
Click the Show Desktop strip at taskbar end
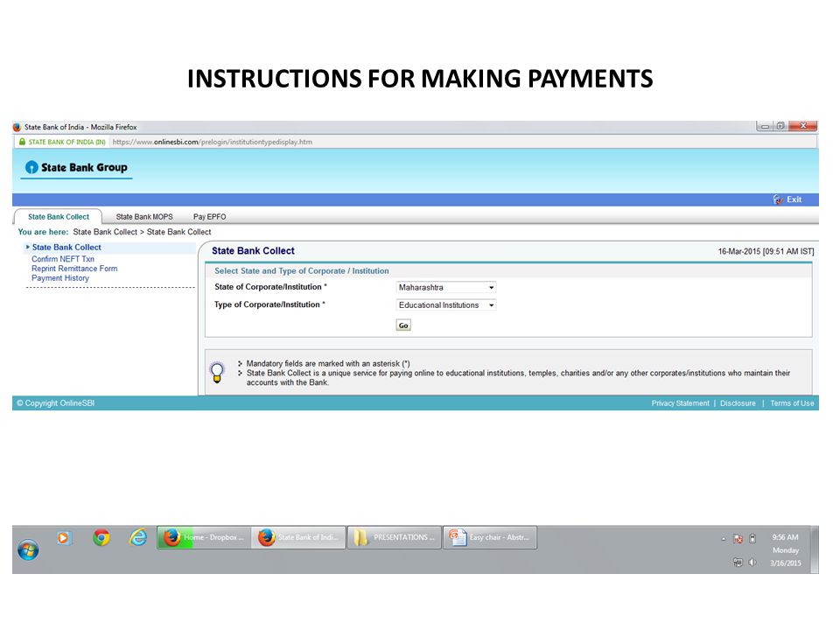coord(815,550)
